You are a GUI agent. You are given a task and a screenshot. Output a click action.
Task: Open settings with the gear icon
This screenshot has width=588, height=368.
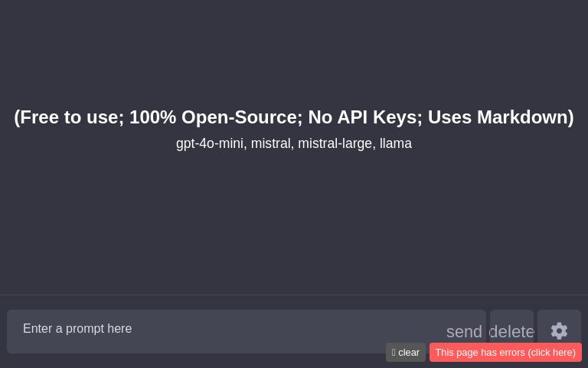(x=559, y=330)
